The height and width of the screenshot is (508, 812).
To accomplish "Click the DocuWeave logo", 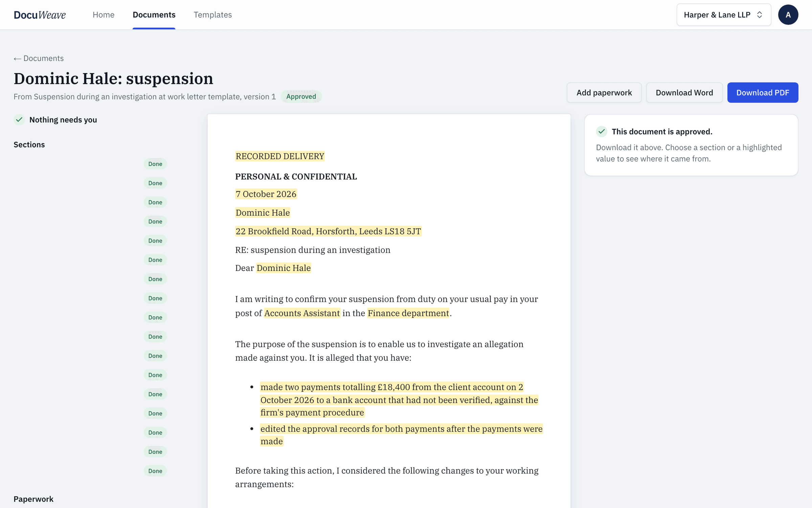I will click(40, 15).
